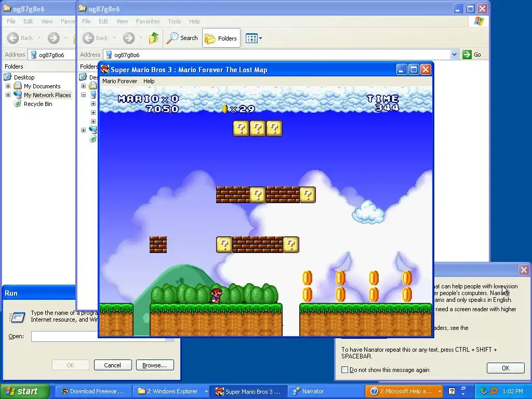Image resolution: width=532 pixels, height=399 pixels.
Task: Open the address bar dropdown arrow
Action: pos(454,55)
